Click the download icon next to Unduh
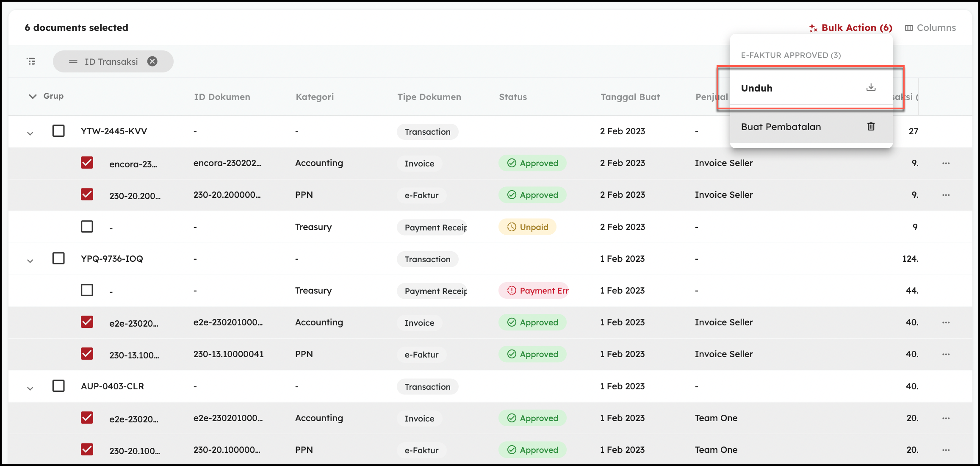Screen dimensions: 980x466 pos(871,88)
